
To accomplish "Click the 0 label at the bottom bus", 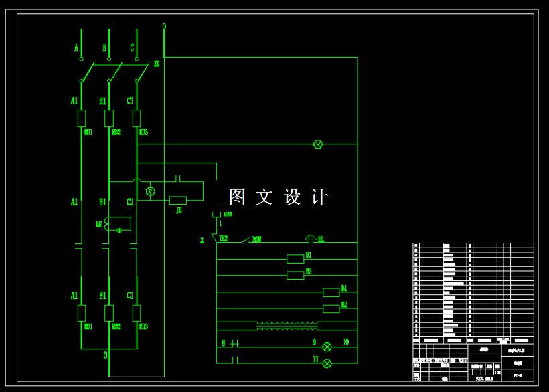I will (105, 355).
